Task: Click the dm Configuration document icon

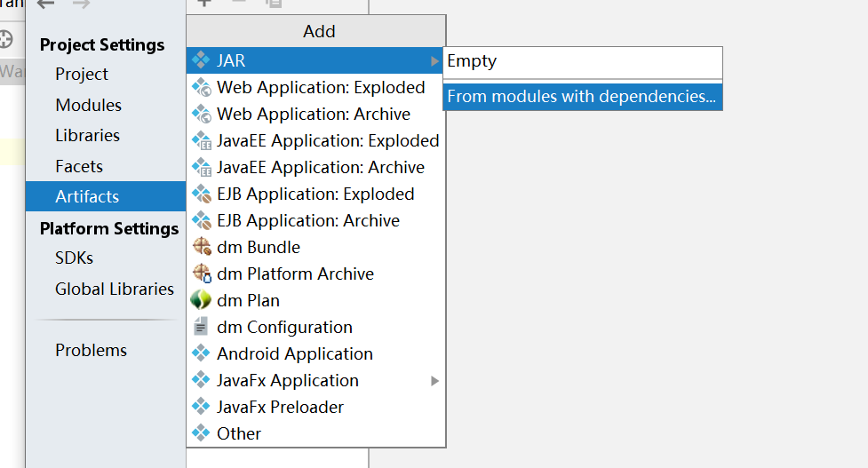Action: [201, 327]
